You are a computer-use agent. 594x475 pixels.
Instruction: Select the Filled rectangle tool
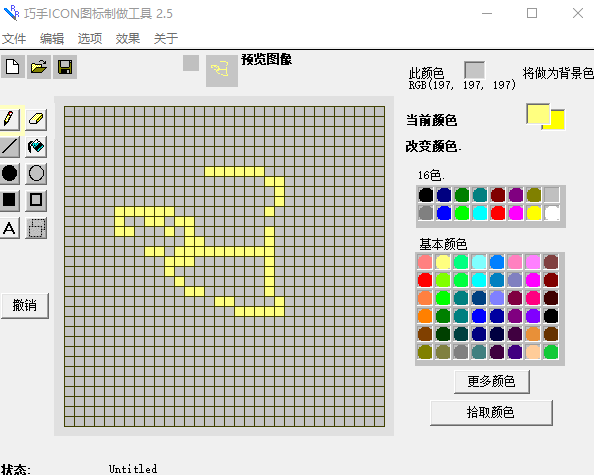9,200
